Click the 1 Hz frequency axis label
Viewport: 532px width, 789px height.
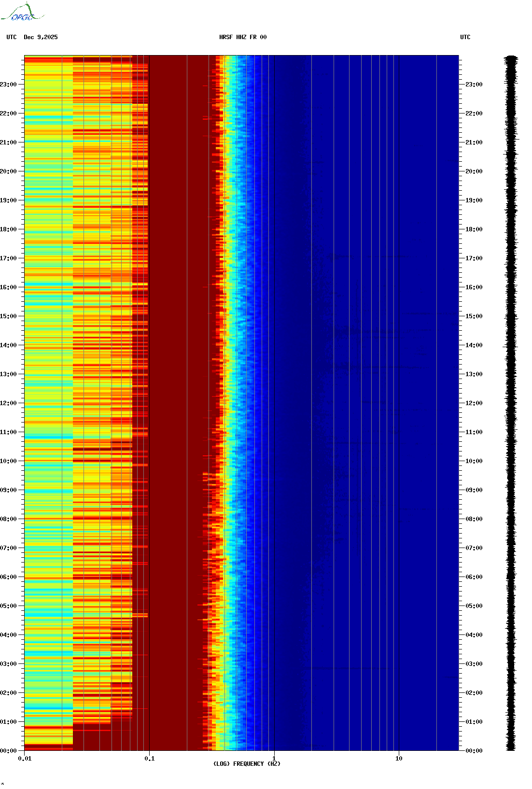click(x=274, y=758)
